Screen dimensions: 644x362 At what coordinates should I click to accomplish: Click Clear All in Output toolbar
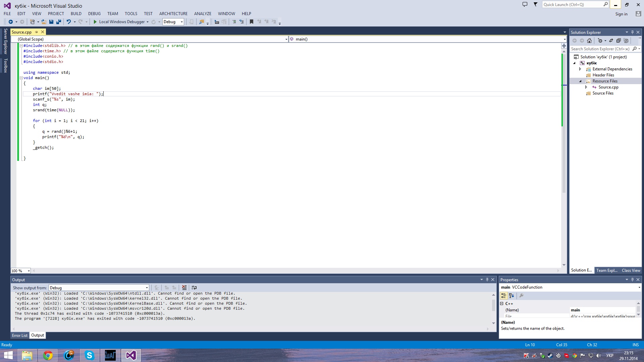point(184,288)
